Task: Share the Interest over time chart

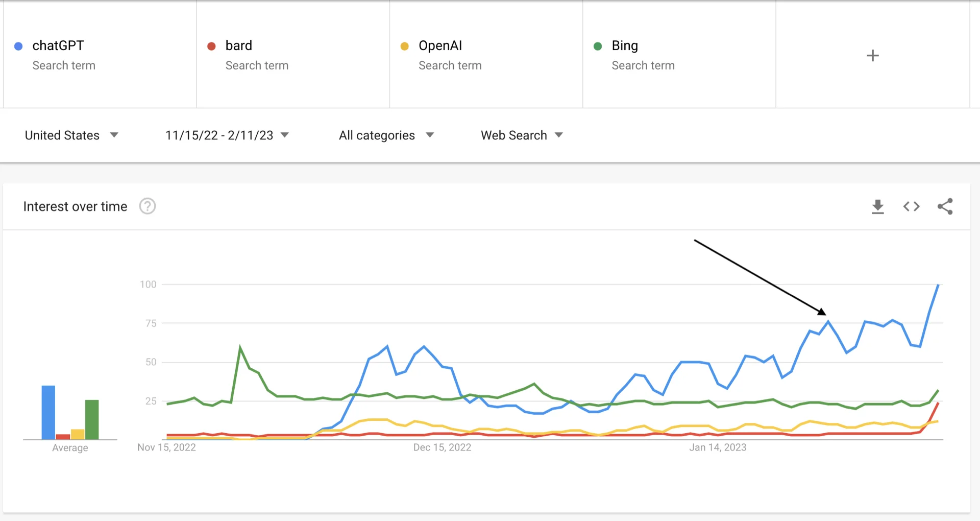Action: (x=945, y=206)
